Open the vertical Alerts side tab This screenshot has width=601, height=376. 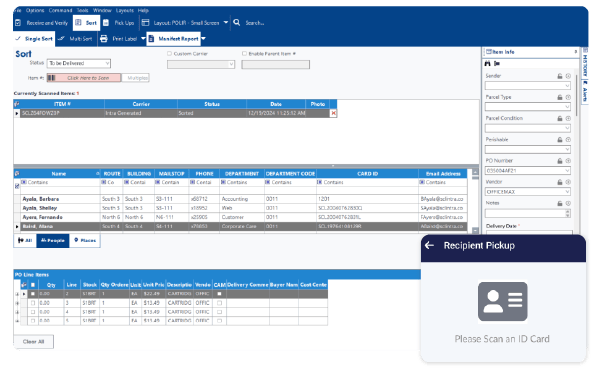point(585,92)
